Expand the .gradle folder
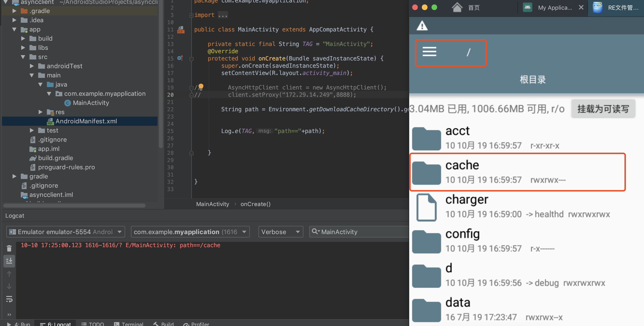This screenshot has height=326, width=644. (x=14, y=11)
